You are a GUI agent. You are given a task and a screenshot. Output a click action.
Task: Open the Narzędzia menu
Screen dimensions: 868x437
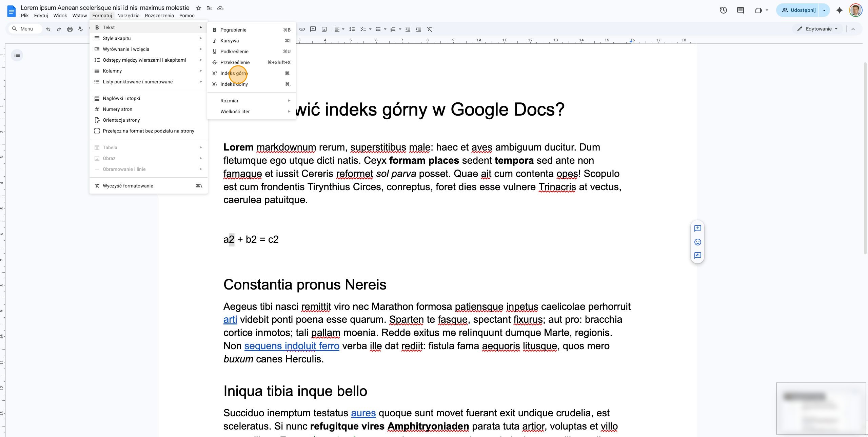click(128, 16)
